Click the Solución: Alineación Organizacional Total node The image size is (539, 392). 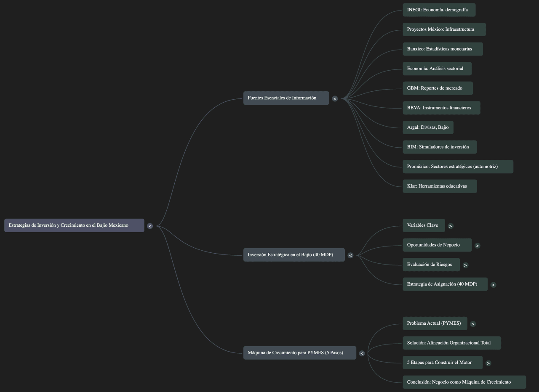(452, 343)
